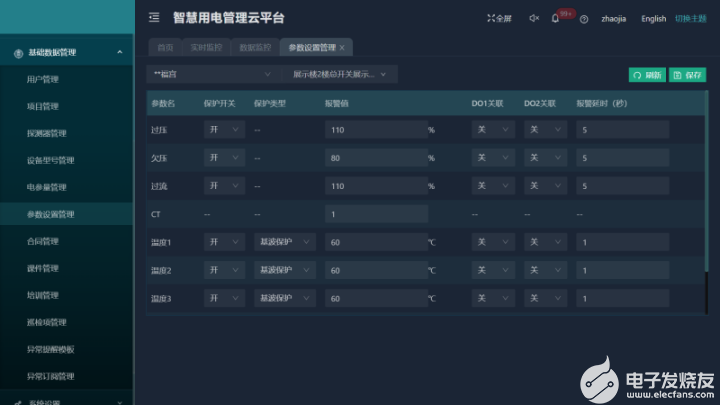This screenshot has height=405, width=720.
Task: Open the **福宫 project dropdown
Action: point(213,74)
